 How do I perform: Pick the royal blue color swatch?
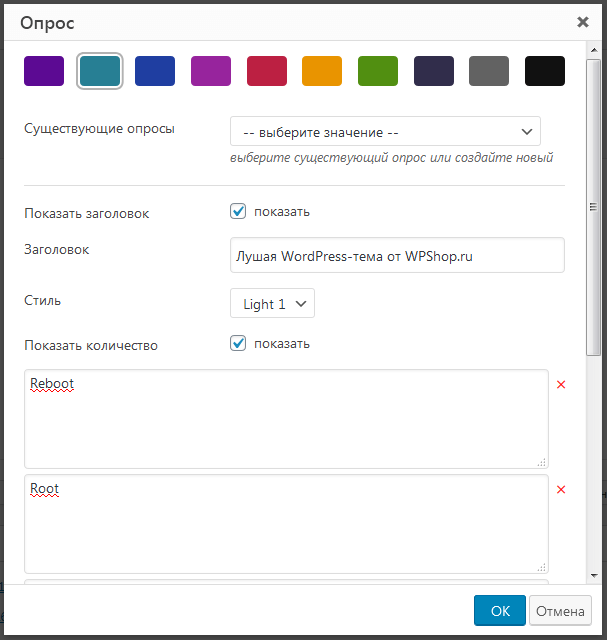tap(155, 71)
